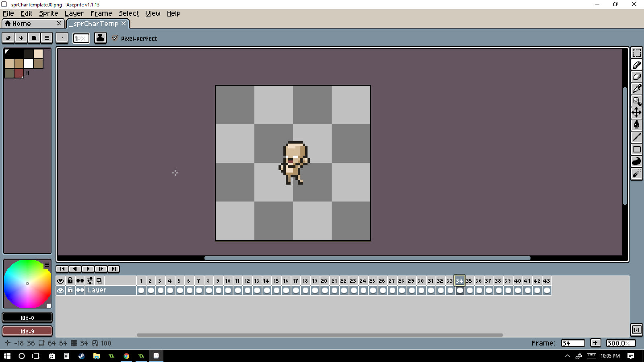Open the Layer menu
This screenshot has height=362, width=644.
click(x=74, y=13)
